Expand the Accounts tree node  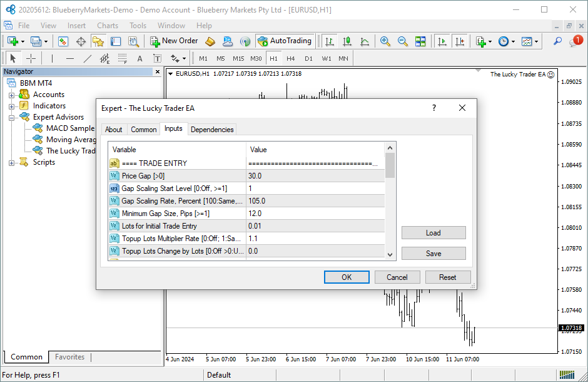point(12,95)
